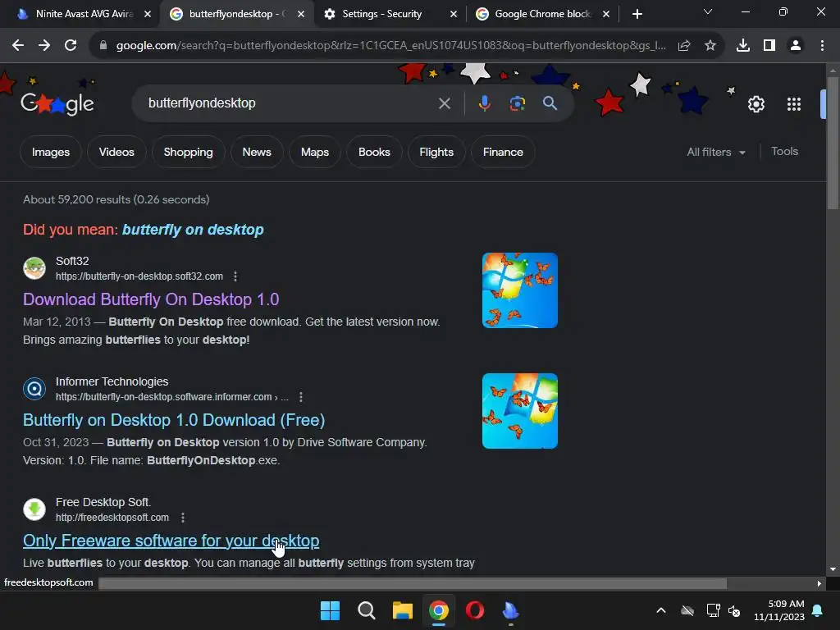The width and height of the screenshot is (840, 630).
Task: View site information via lock icon
Action: tap(103, 46)
